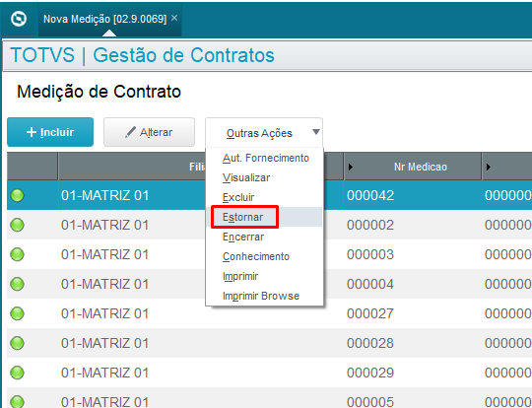
Task: Select measurement number 000028 cell
Action: pyautogui.click(x=413, y=343)
